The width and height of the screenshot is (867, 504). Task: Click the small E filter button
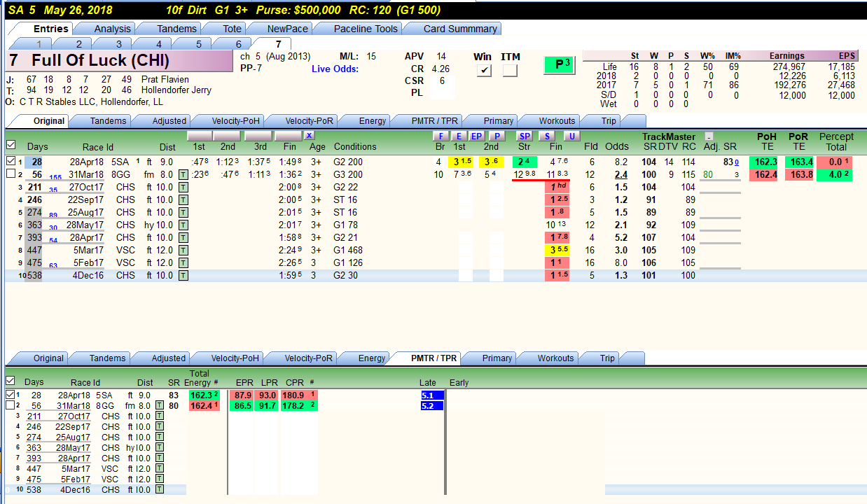coord(459,136)
